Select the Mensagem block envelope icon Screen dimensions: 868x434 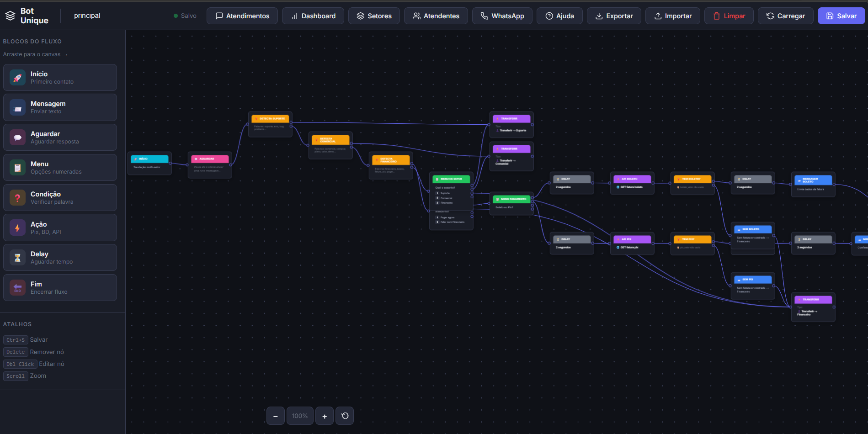17,108
